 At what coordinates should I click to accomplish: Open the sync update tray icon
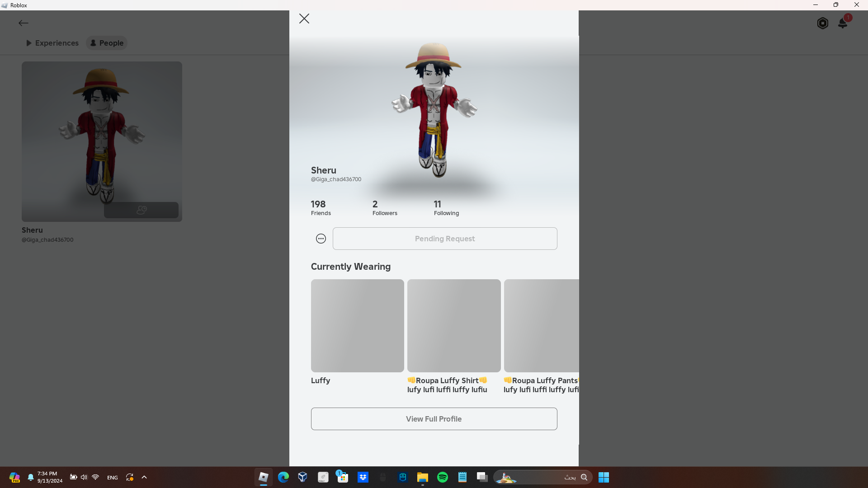[x=130, y=477]
